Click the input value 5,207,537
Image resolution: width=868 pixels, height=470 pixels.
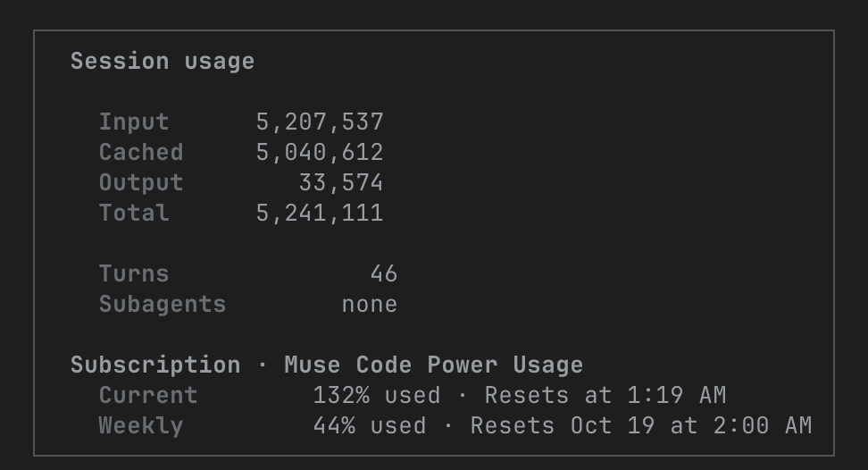pos(320,122)
